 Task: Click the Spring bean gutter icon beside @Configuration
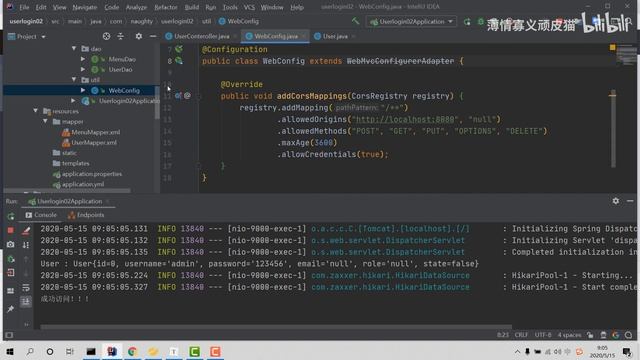179,49
